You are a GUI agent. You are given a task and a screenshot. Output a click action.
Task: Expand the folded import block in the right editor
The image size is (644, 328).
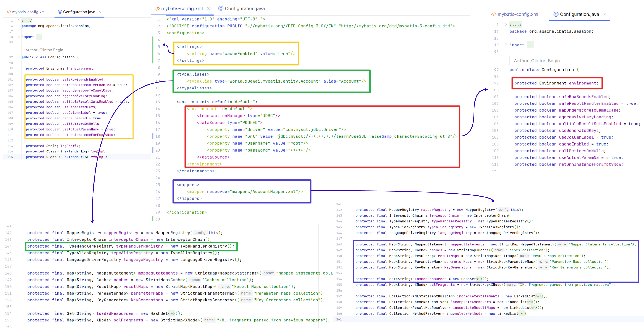pos(506,45)
